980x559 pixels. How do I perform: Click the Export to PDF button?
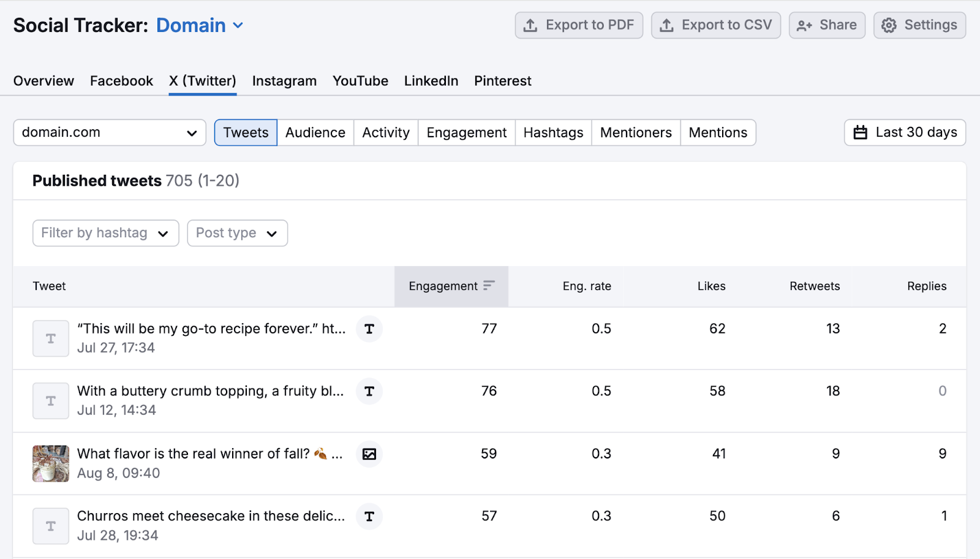tap(579, 25)
